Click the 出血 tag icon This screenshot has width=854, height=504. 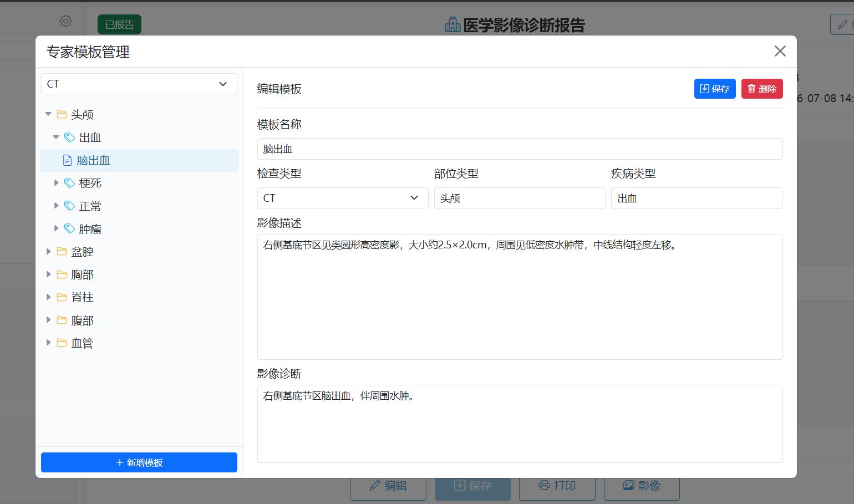click(x=69, y=137)
